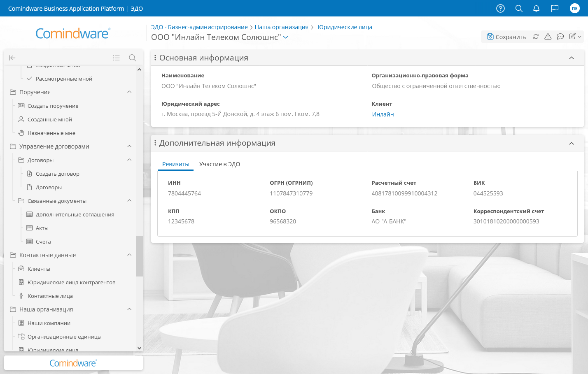Click the icon beside Акты
This screenshot has height=374, width=588.
point(29,228)
